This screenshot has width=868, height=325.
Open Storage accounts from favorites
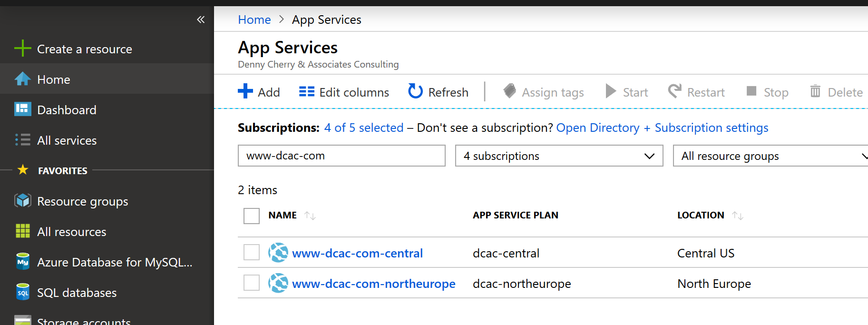pos(84,321)
